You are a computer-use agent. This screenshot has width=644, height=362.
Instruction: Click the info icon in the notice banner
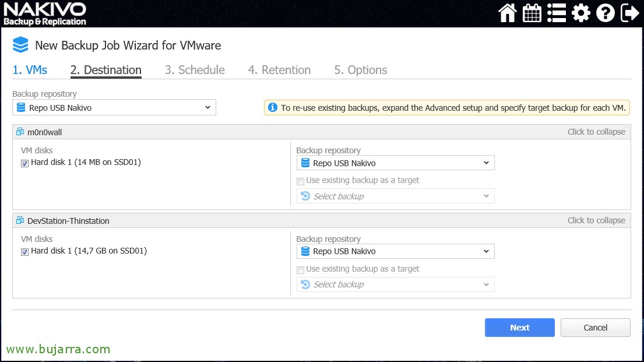tap(273, 108)
